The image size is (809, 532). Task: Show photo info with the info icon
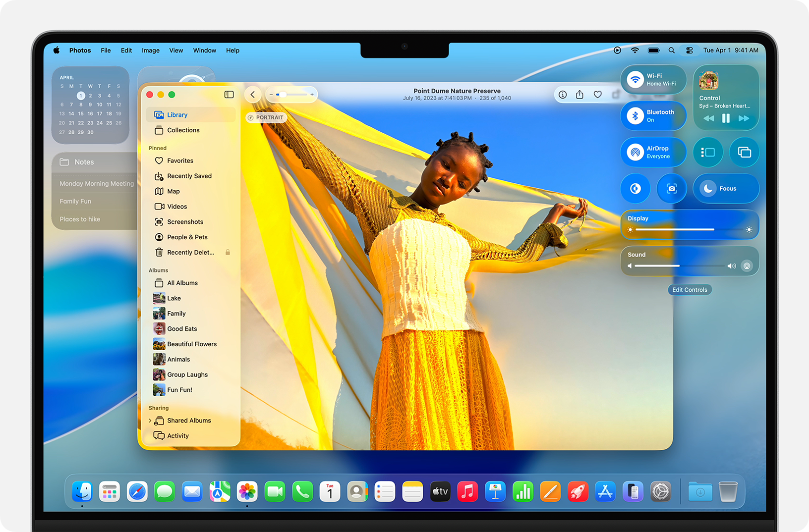point(563,94)
